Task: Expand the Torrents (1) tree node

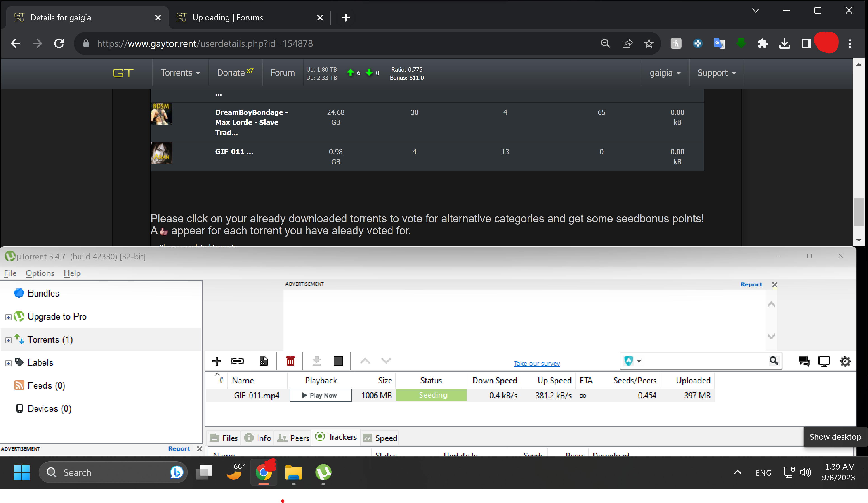Action: 8,340
